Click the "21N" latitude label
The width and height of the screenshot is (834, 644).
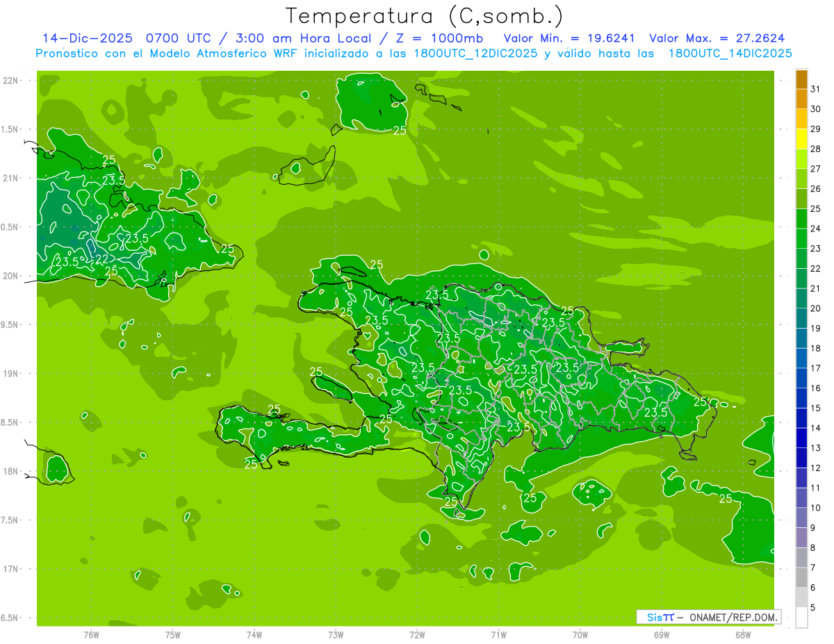(x=12, y=179)
